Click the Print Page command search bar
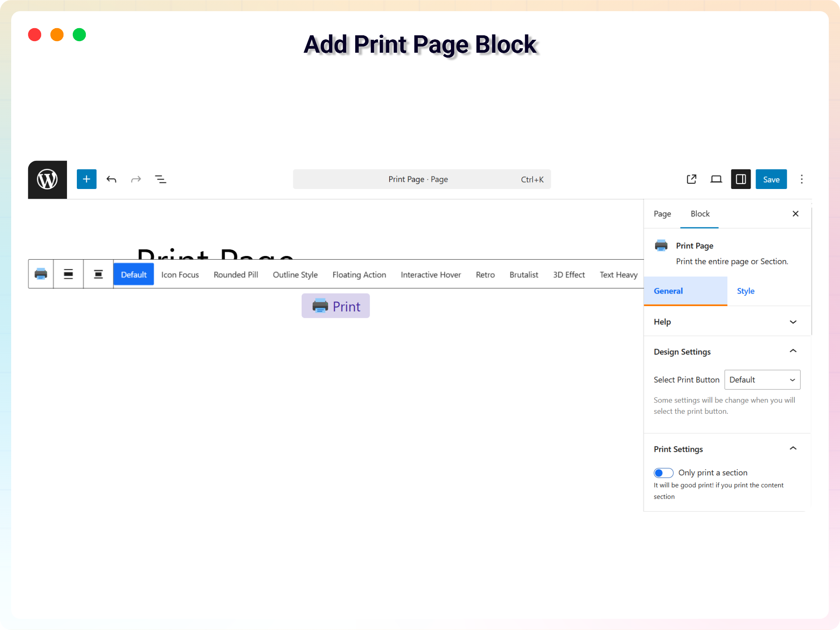 pos(421,179)
